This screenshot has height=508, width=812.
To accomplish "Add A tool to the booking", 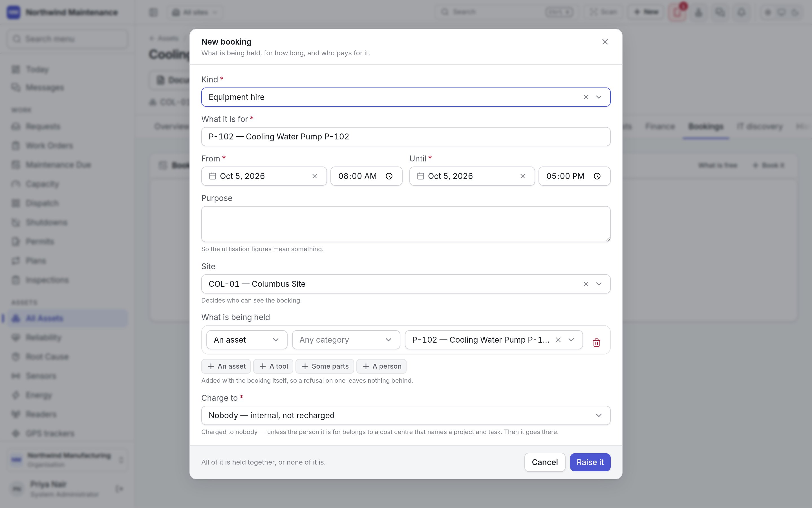I will [273, 366].
